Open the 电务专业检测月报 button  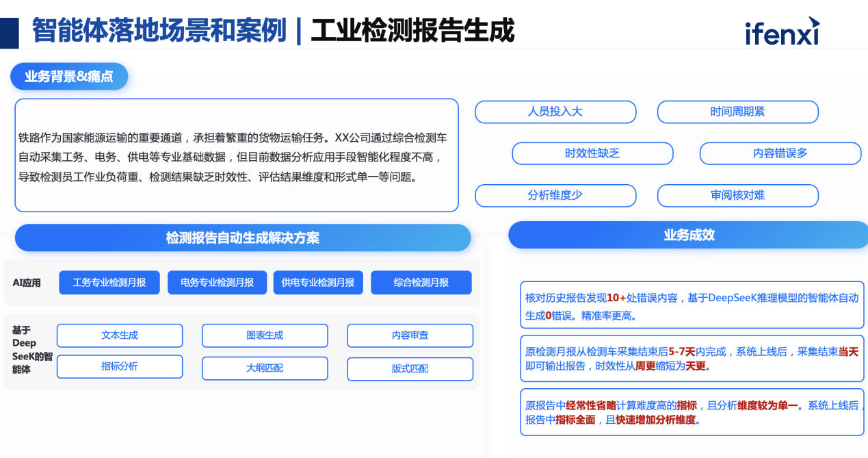coord(217,283)
